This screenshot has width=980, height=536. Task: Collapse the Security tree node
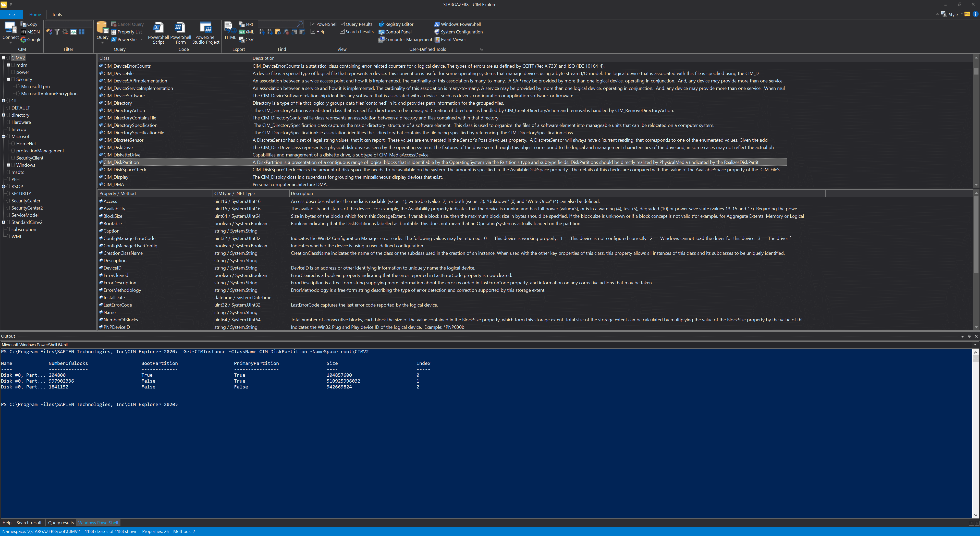[8, 79]
